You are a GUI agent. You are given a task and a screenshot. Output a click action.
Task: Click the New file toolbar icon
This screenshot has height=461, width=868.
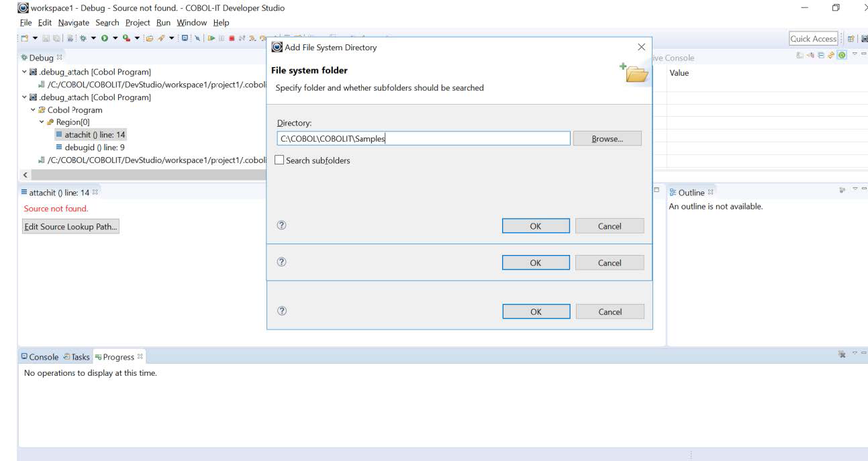point(24,38)
